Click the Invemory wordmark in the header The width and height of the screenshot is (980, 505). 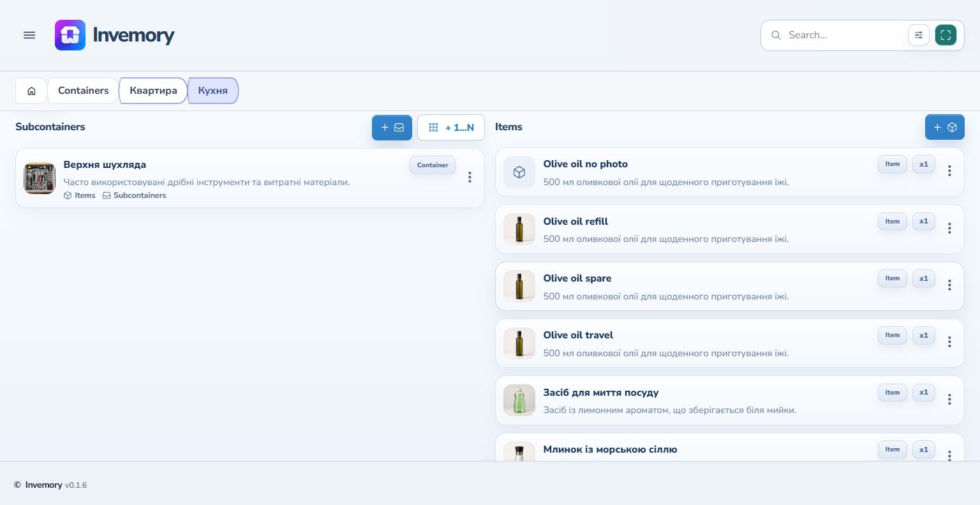coord(133,35)
